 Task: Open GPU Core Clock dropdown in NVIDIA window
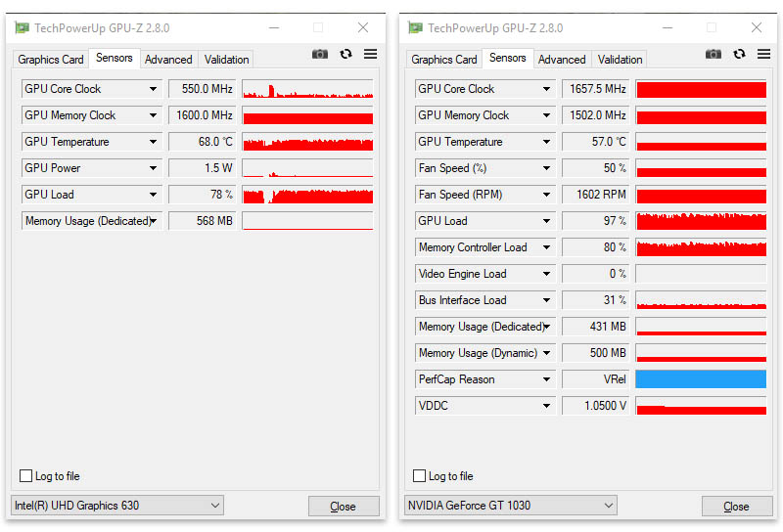pyautogui.click(x=546, y=89)
